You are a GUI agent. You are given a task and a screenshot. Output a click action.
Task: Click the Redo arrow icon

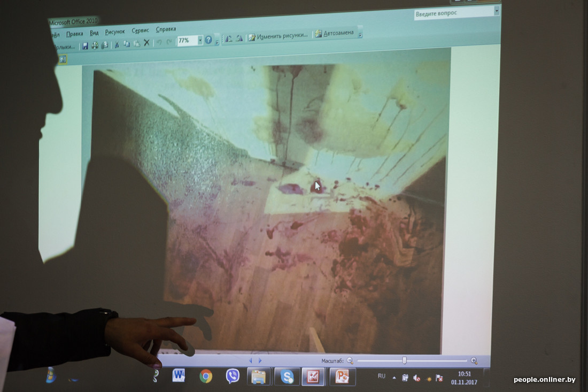[169, 42]
